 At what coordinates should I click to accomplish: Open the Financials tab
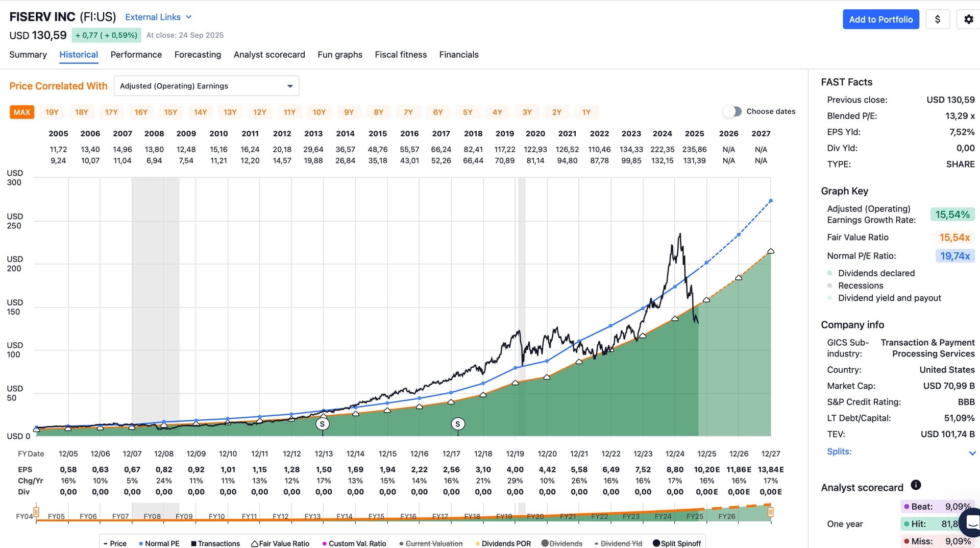pyautogui.click(x=458, y=55)
